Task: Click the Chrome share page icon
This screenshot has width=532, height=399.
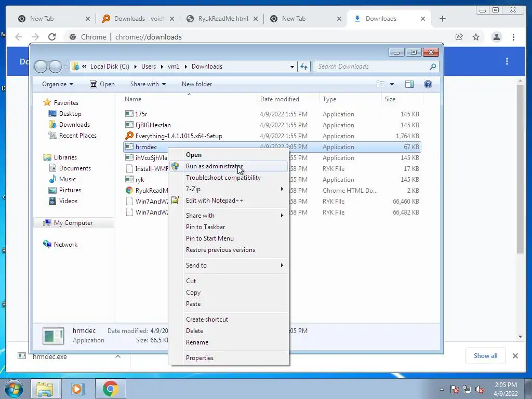Action: [459, 37]
